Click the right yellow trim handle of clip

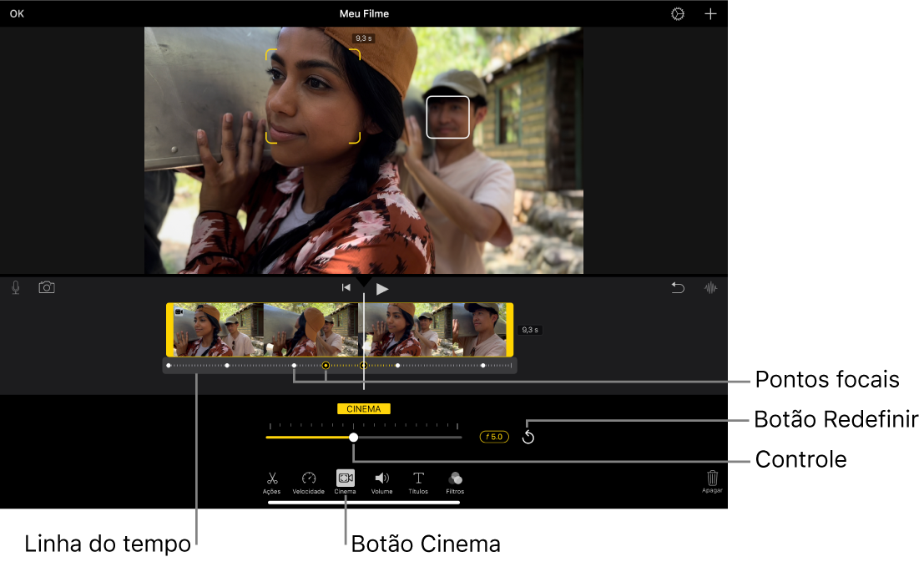[510, 330]
